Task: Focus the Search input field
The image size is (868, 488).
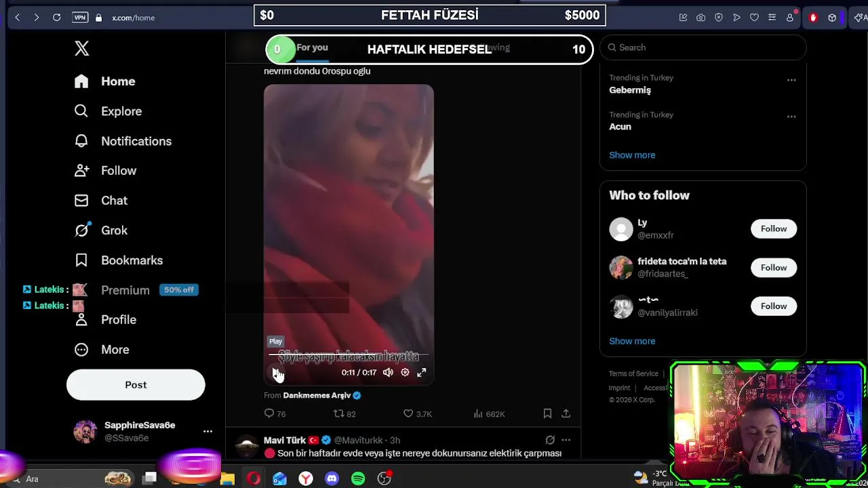Action: coord(703,47)
